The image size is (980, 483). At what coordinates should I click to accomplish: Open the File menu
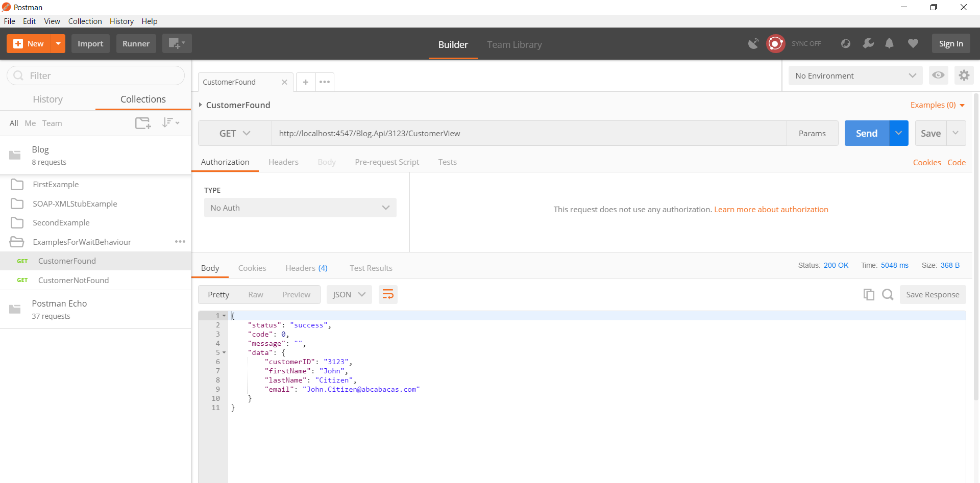point(9,21)
